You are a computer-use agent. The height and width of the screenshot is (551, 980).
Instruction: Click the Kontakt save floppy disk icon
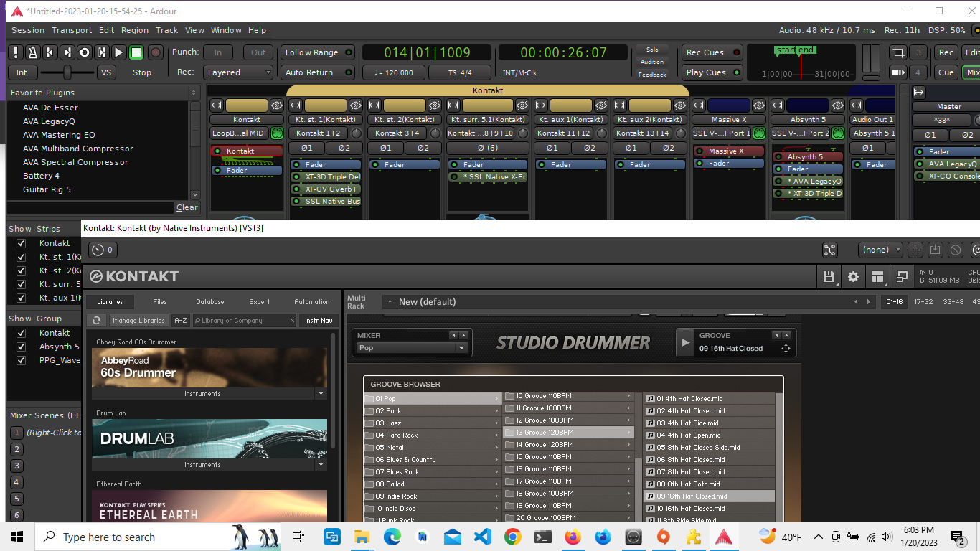[x=829, y=277]
